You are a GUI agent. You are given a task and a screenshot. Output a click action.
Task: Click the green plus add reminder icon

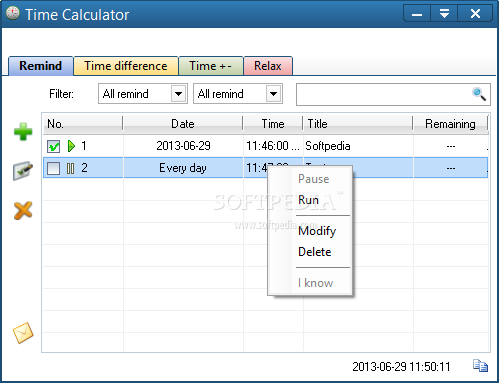pos(23,131)
